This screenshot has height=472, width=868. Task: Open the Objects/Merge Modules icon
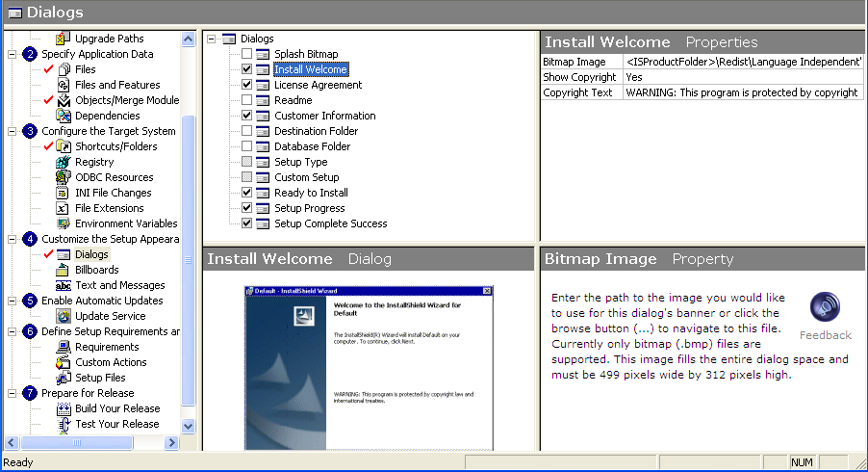click(x=64, y=100)
